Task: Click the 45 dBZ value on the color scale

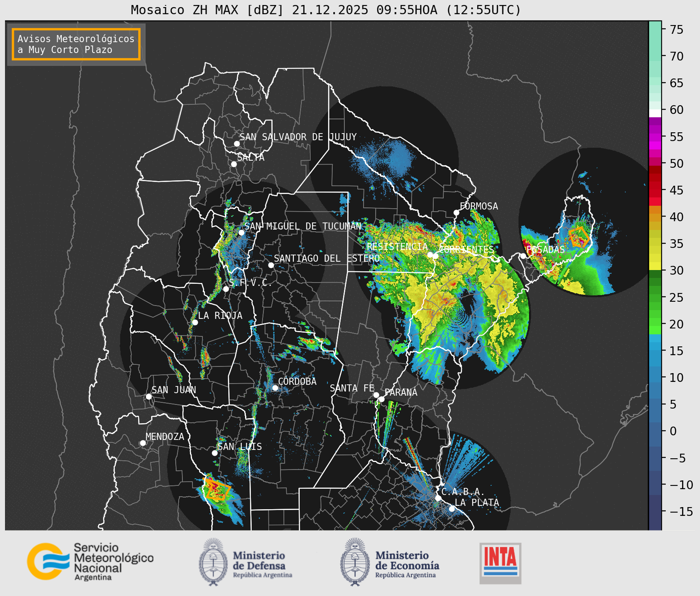Action: [677, 190]
